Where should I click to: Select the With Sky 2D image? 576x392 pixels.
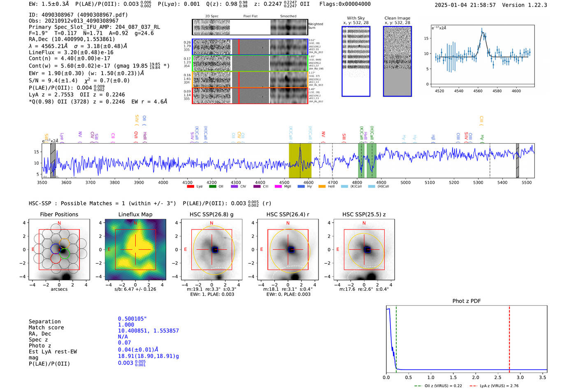click(356, 61)
